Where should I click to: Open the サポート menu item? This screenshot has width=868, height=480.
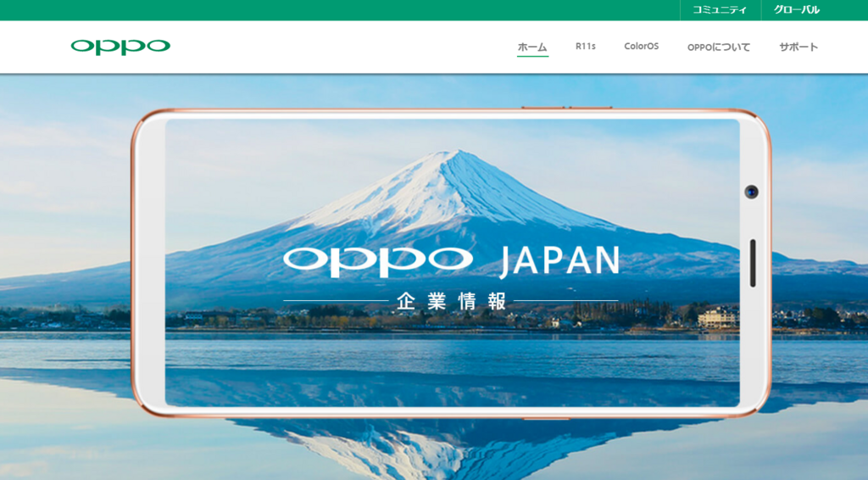click(x=798, y=47)
